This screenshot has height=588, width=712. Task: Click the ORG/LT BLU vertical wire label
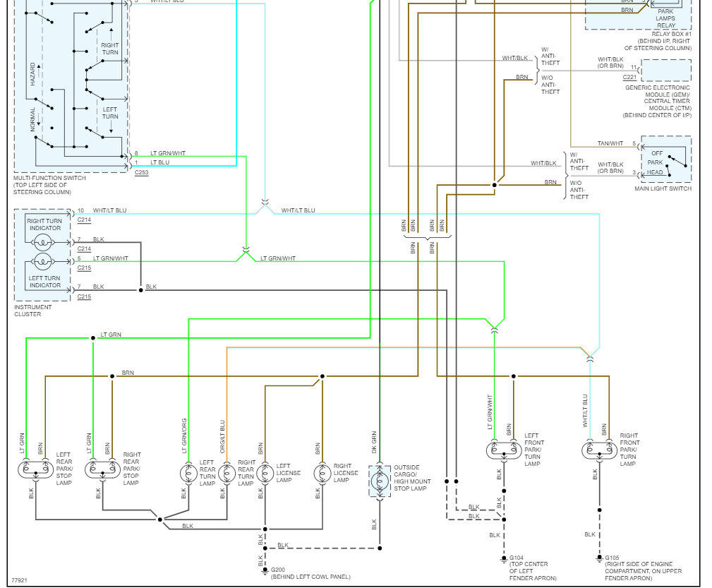[x=222, y=437]
